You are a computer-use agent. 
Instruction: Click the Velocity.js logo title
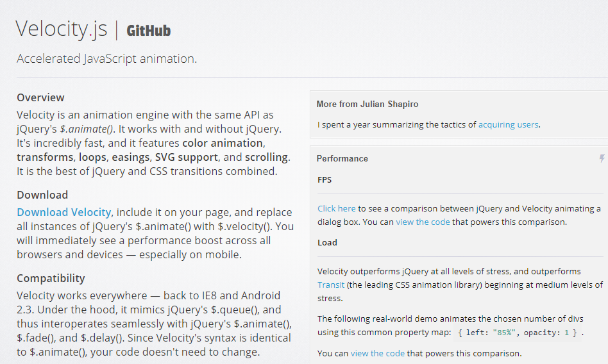pyautogui.click(x=62, y=29)
